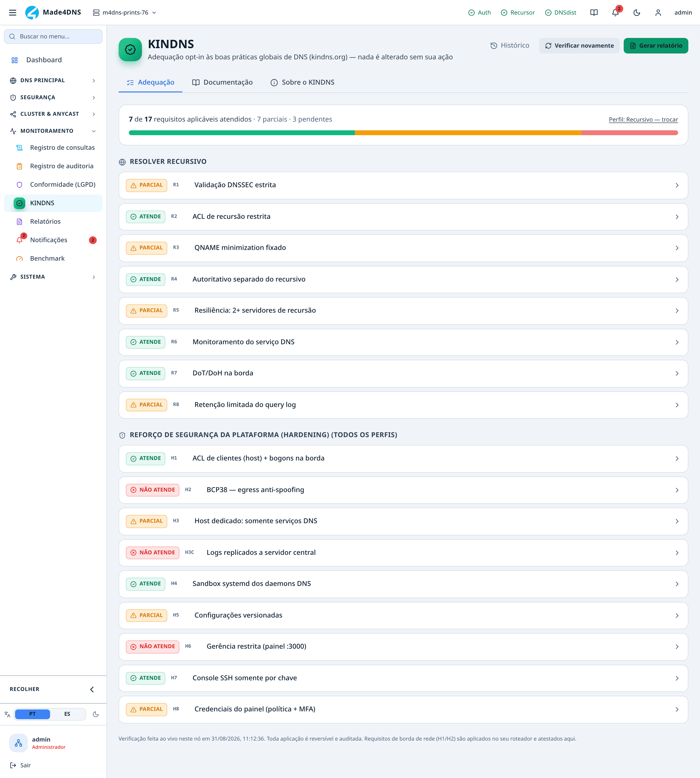Collapse sidebar with RECOLHER button
700x778 pixels.
point(53,689)
